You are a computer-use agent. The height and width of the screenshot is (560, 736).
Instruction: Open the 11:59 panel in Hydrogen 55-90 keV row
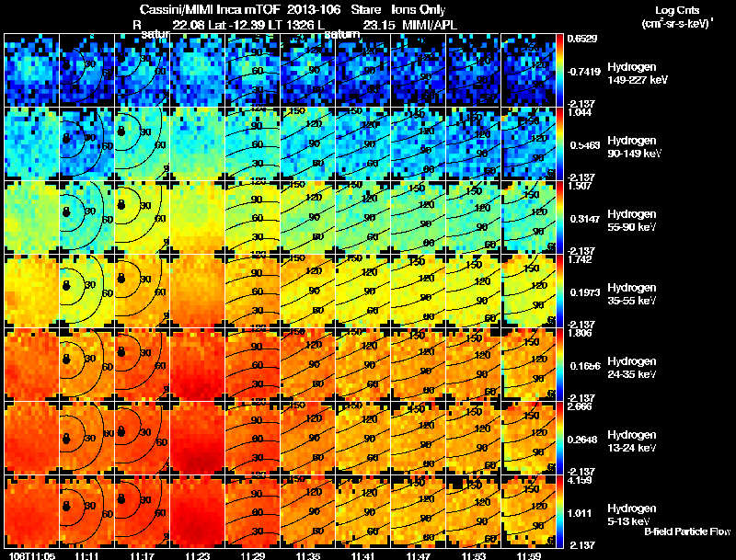(528, 218)
